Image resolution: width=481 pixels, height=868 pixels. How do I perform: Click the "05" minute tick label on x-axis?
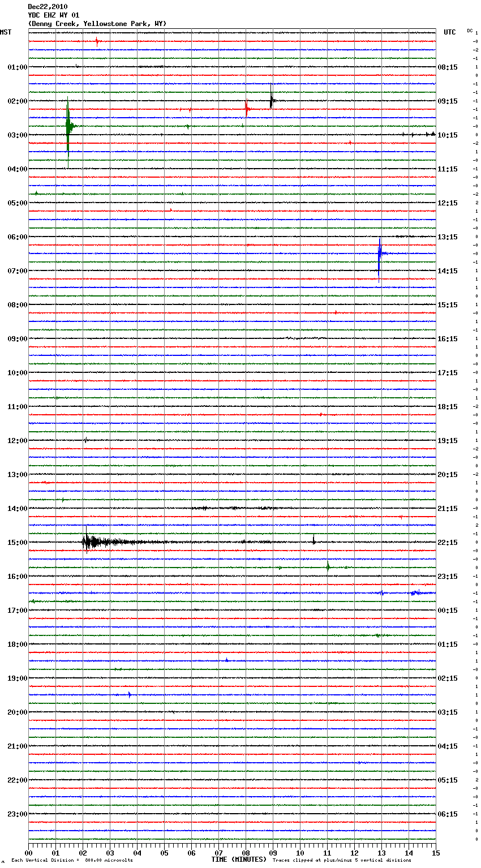(x=164, y=853)
